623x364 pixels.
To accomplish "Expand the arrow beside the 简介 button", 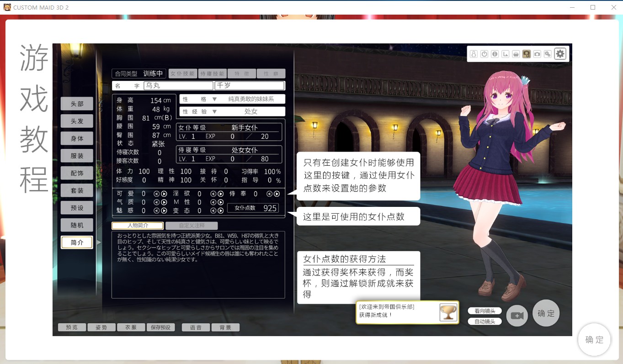I will 99,243.
